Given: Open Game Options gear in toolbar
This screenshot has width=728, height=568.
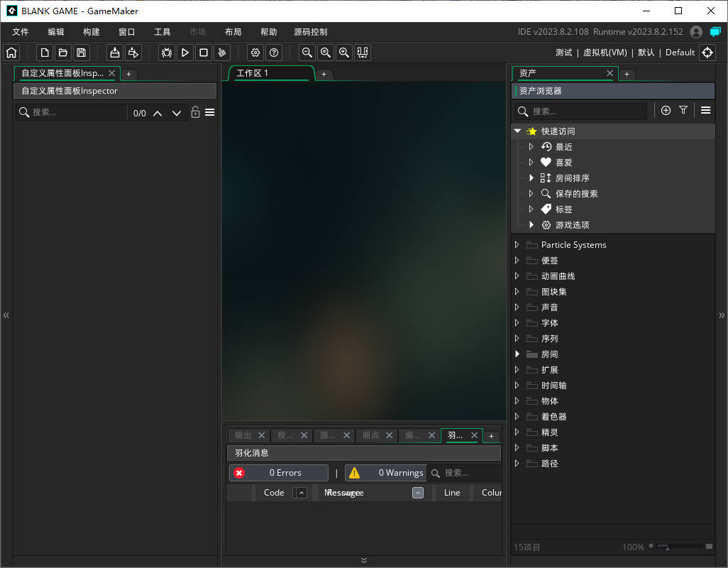Looking at the screenshot, I should point(255,53).
